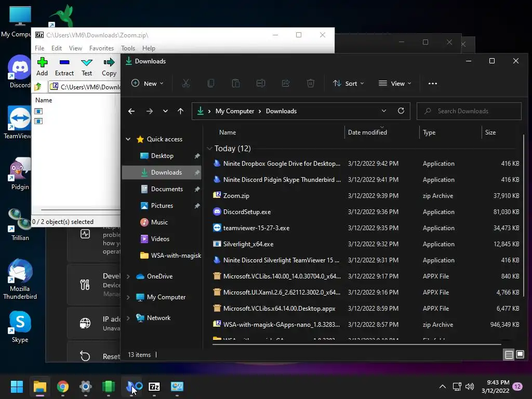Collapse the Quick access tree node
This screenshot has height=399, width=532.
click(128, 139)
